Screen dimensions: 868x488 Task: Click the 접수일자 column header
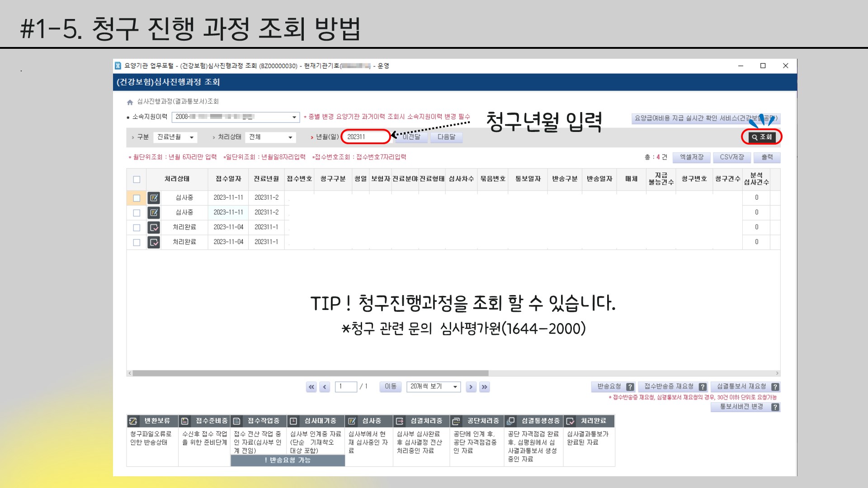pyautogui.click(x=228, y=179)
